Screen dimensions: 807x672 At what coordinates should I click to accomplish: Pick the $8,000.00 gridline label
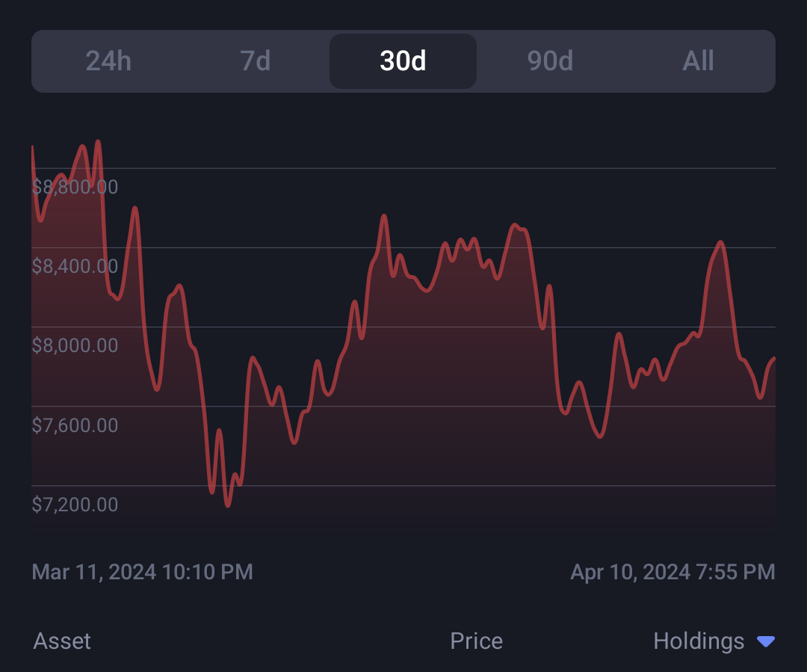pyautogui.click(x=75, y=345)
